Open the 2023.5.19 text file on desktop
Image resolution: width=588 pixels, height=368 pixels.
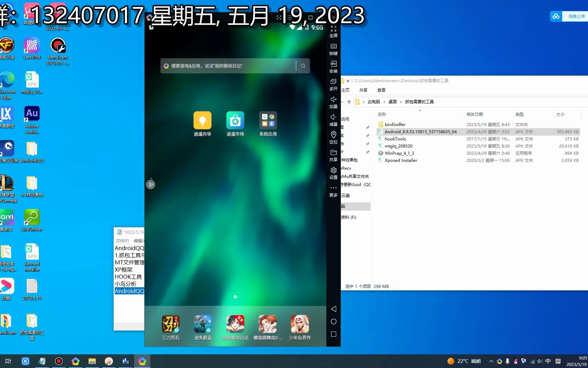[32, 289]
